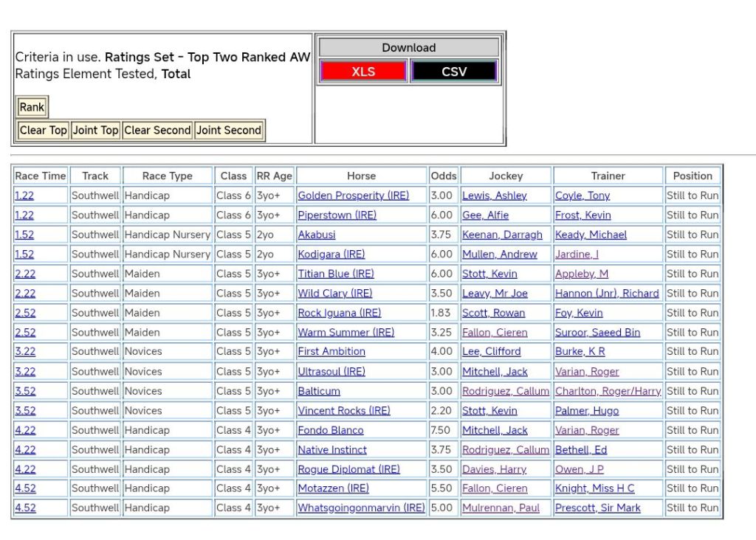View jockey Mulrennan, Paul
The image size is (756, 540).
point(501,508)
